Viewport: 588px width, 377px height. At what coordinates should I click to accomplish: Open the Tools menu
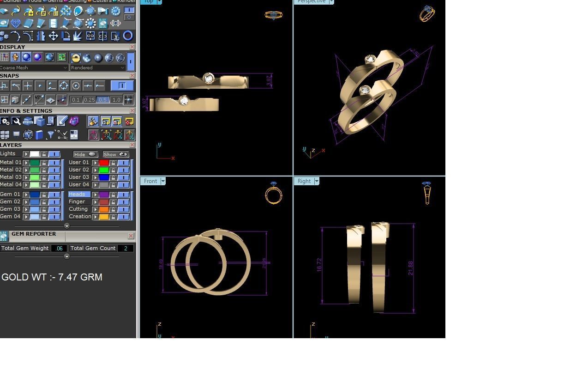[34, 1]
